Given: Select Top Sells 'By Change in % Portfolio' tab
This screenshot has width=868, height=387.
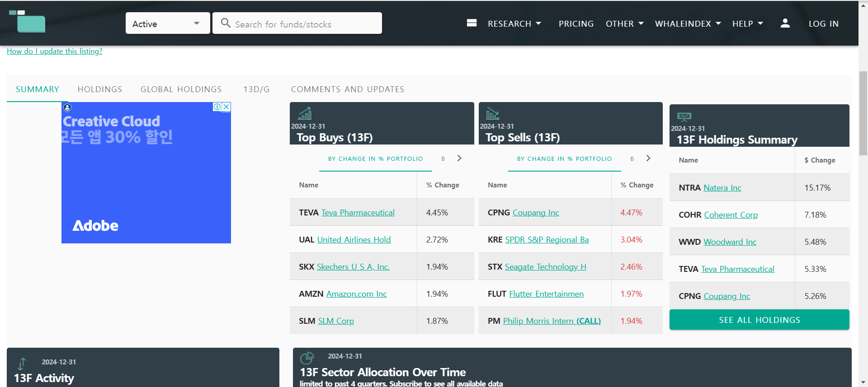Looking at the screenshot, I should point(565,159).
